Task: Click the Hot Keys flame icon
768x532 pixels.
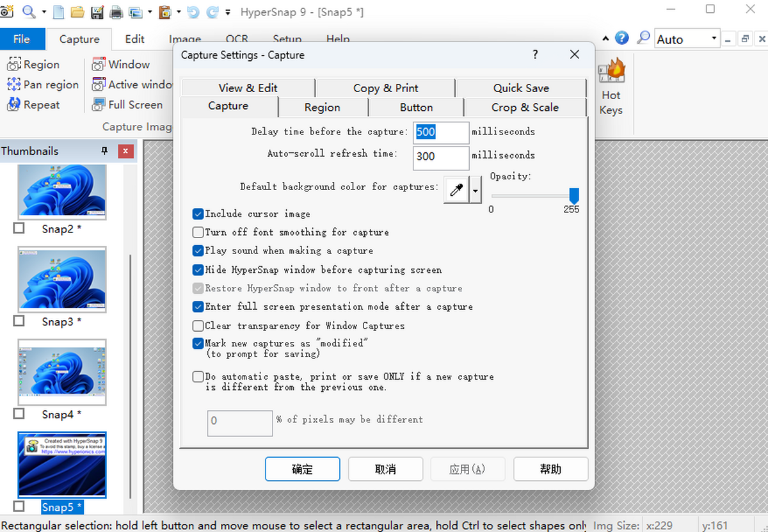Action: point(611,72)
